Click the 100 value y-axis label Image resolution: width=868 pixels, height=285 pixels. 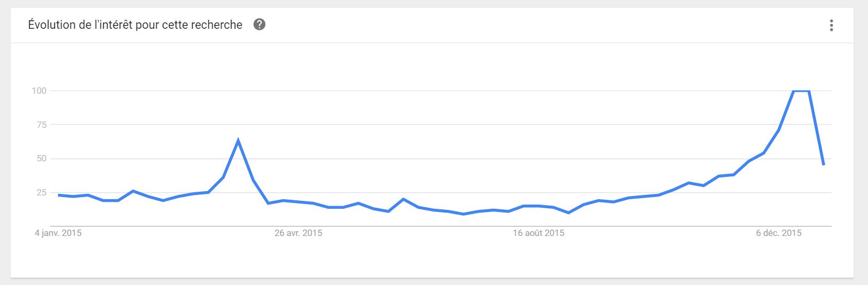(x=39, y=91)
